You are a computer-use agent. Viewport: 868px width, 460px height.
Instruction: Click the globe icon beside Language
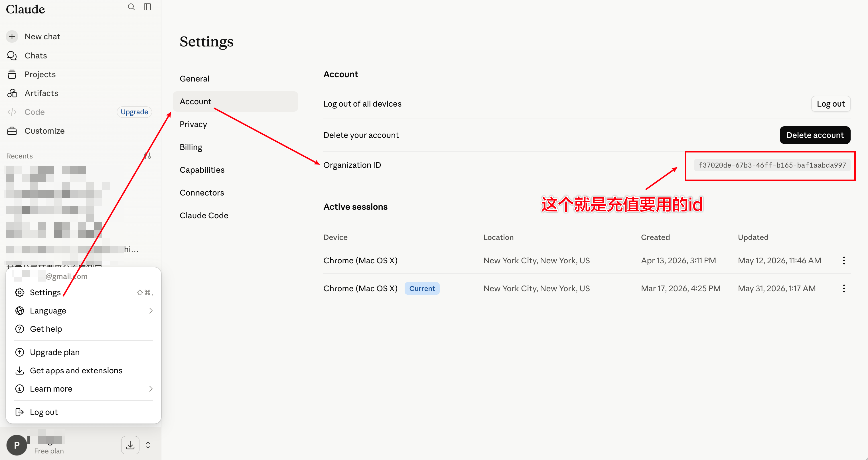pos(20,310)
